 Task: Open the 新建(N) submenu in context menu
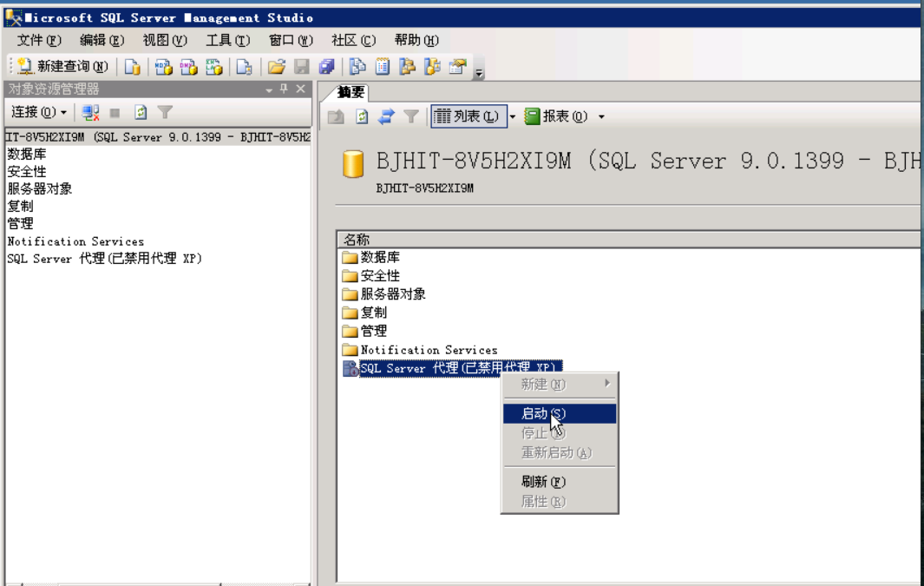tap(560, 385)
